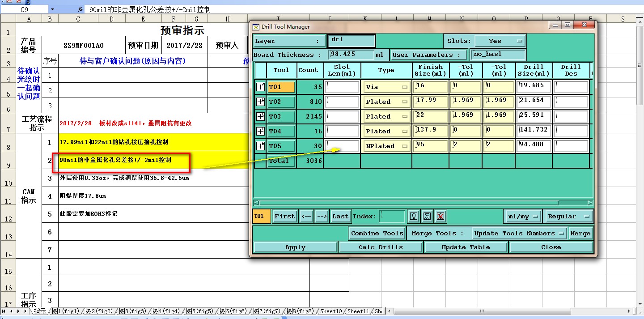Click the <-- previous tool button
Image resolution: width=644 pixels, height=319 pixels.
[306, 216]
